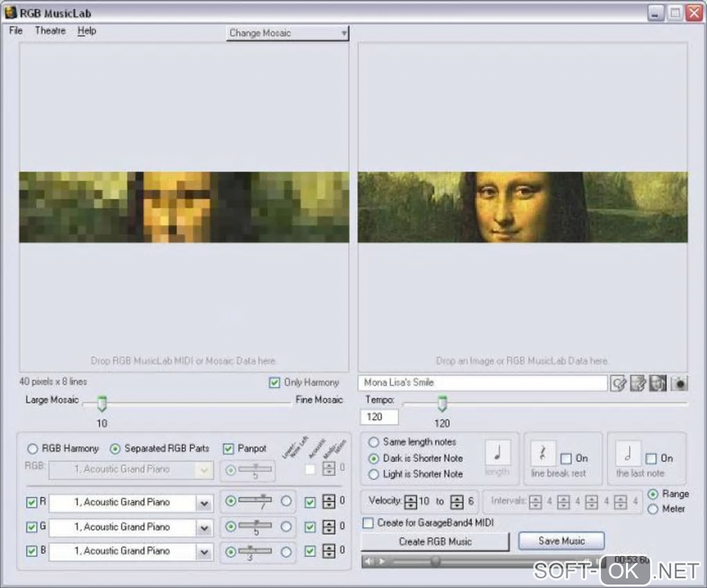Select right-side pan radio in B row
Image resolution: width=707 pixels, height=588 pixels.
286,551
